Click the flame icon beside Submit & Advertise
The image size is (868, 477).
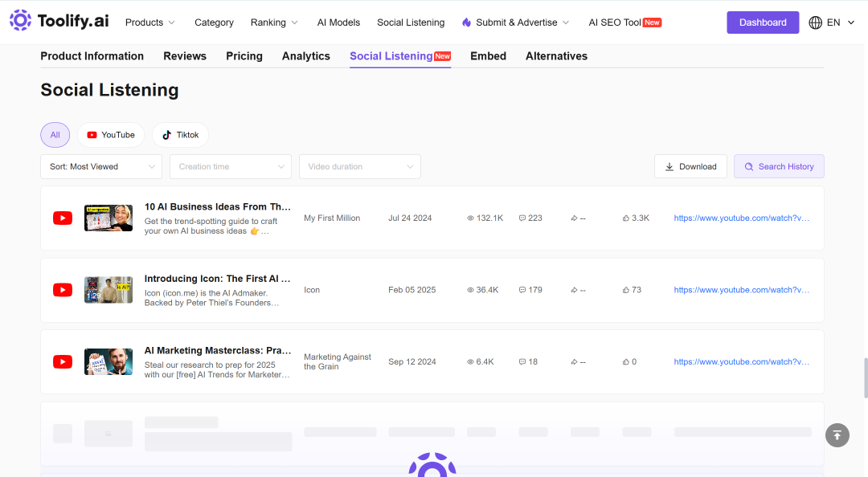tap(467, 22)
